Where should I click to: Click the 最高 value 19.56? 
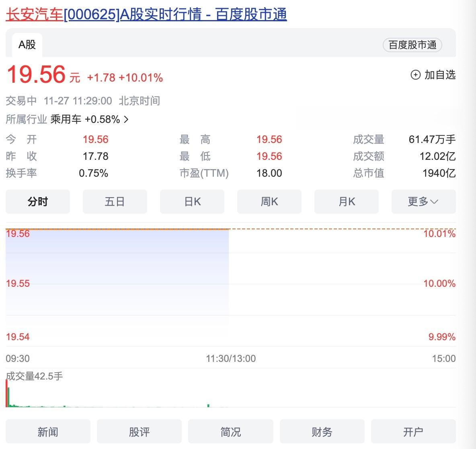coord(269,139)
